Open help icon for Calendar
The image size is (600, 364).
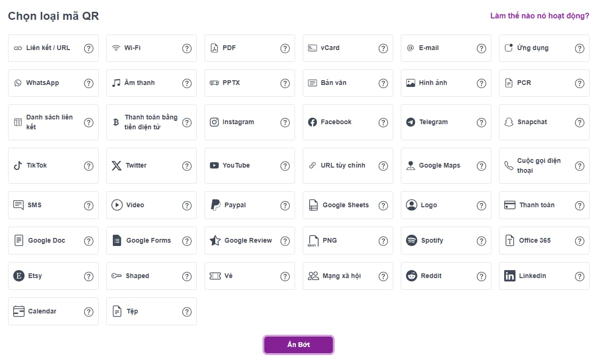(x=89, y=312)
